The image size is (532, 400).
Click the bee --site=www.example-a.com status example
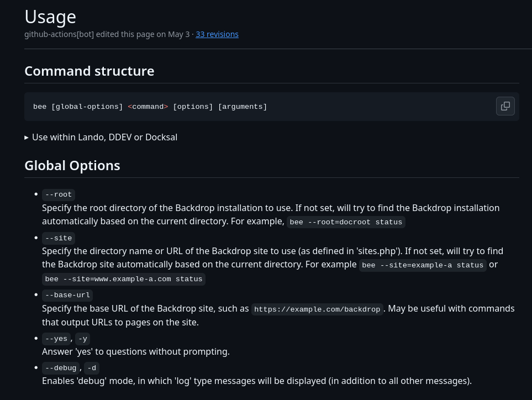124,279
